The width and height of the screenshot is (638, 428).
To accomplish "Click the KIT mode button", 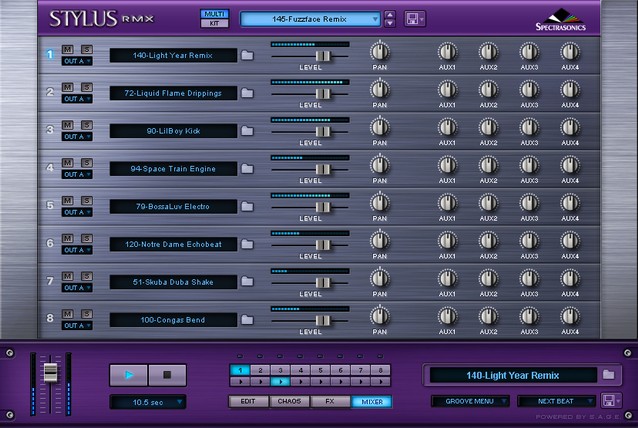I will 214,23.
